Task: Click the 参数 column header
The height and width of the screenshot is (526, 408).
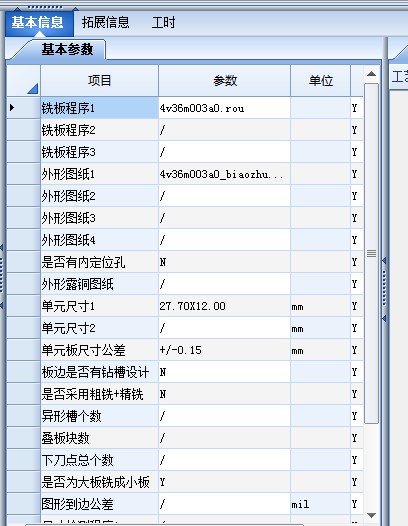Action: 224,81
